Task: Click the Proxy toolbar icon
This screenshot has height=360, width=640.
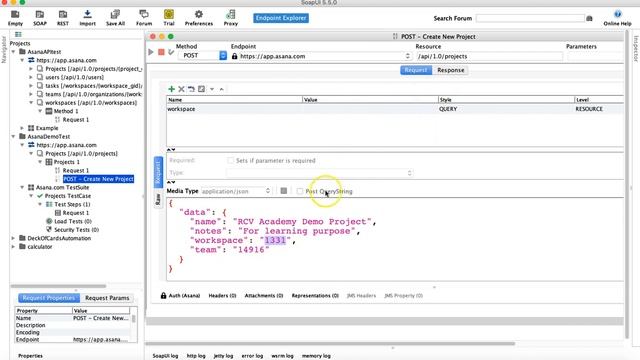Action: [231, 18]
